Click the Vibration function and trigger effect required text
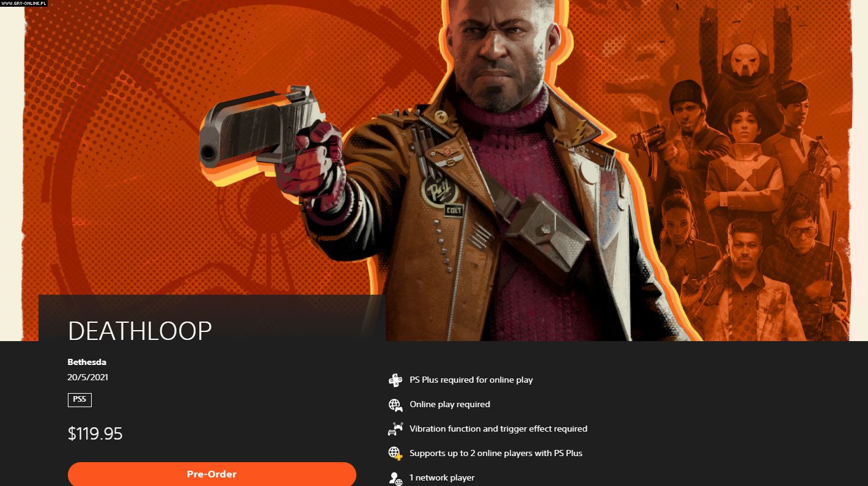The height and width of the screenshot is (486, 868). (x=498, y=429)
